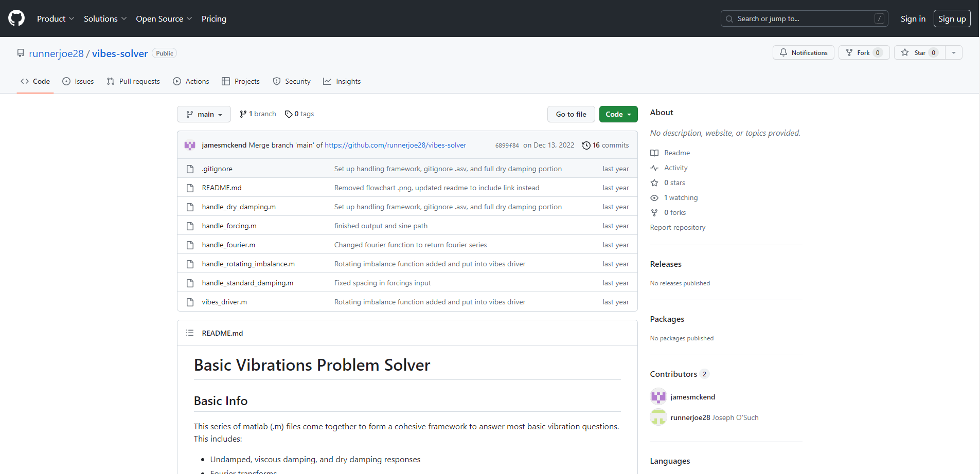Open commit hash 6899f84
Viewport: 980px width, 474px height.
pos(507,145)
